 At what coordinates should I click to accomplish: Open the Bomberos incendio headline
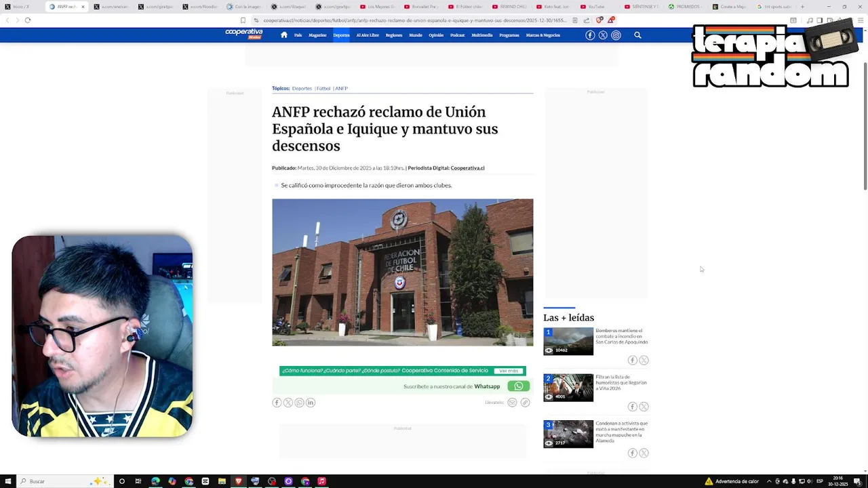point(622,336)
